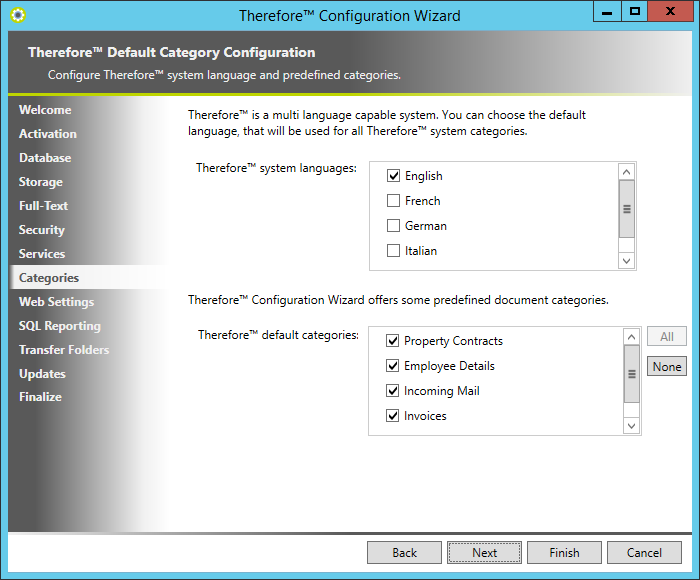Viewport: 700px width, 580px height.
Task: Cancel the configuration wizard
Action: [x=644, y=553]
